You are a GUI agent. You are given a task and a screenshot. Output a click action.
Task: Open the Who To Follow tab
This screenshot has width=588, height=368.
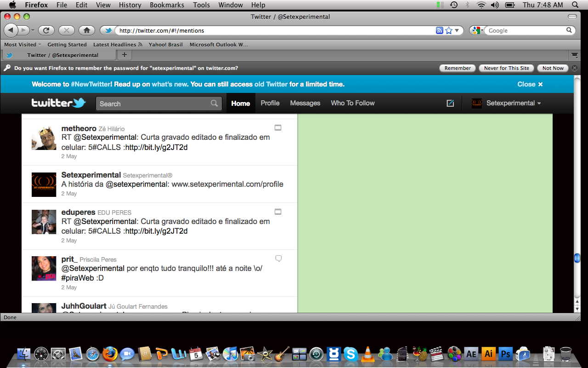pyautogui.click(x=352, y=103)
